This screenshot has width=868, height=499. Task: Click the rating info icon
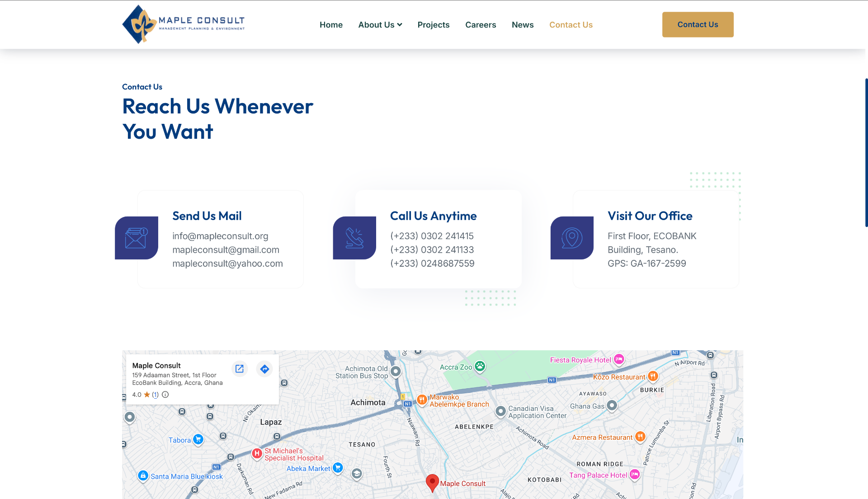[165, 395]
